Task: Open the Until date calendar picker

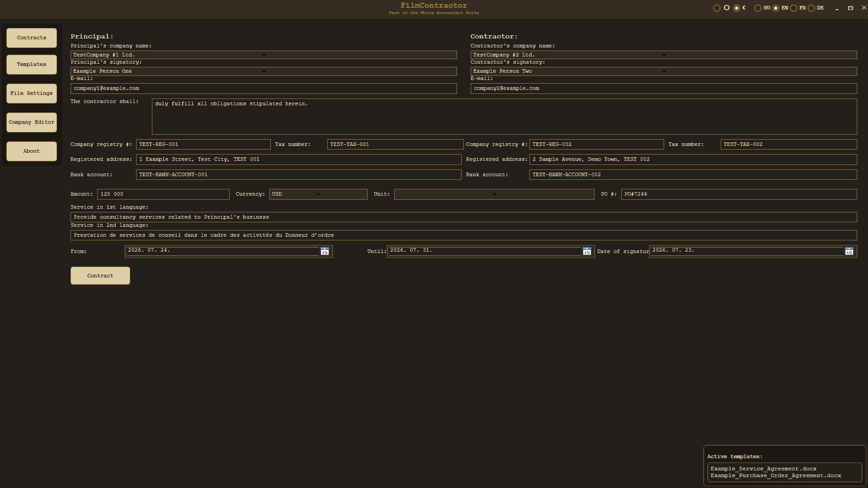Action: [587, 251]
